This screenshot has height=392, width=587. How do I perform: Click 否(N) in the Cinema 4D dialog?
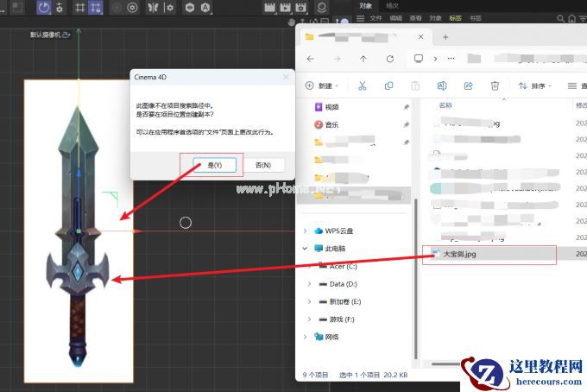click(263, 165)
